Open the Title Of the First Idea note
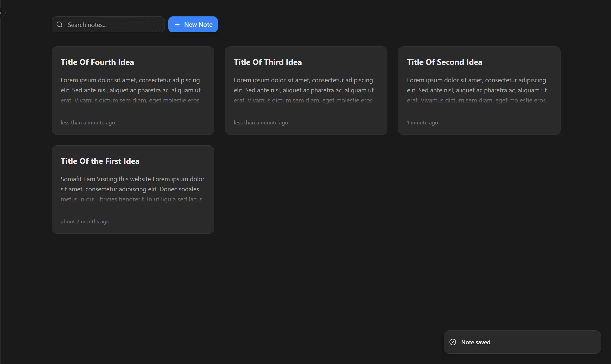 click(100, 161)
